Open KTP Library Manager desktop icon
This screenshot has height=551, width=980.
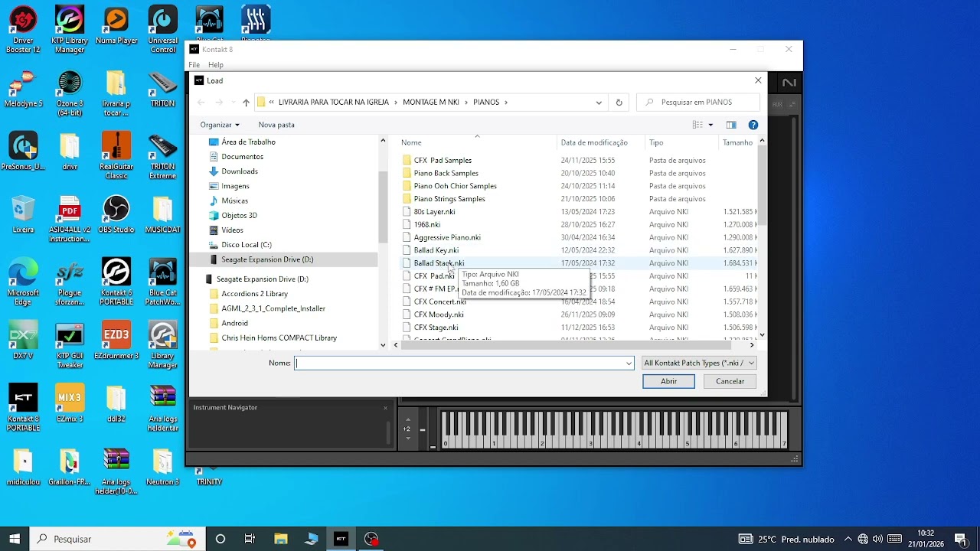[x=70, y=31]
